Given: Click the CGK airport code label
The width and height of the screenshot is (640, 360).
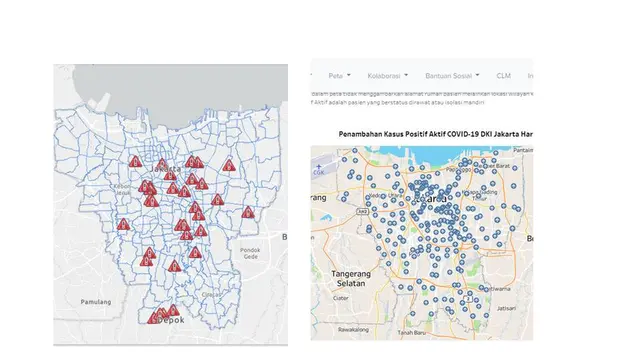Looking at the screenshot, I should coord(318,173).
